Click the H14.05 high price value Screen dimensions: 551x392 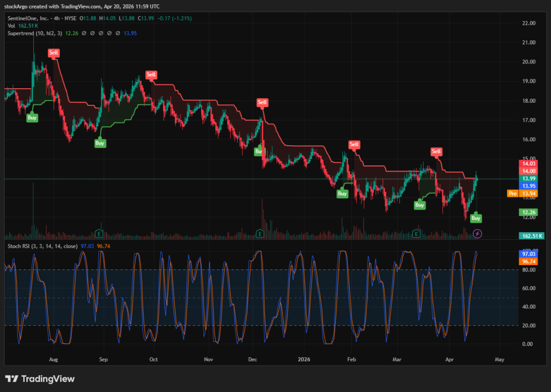[x=108, y=18]
